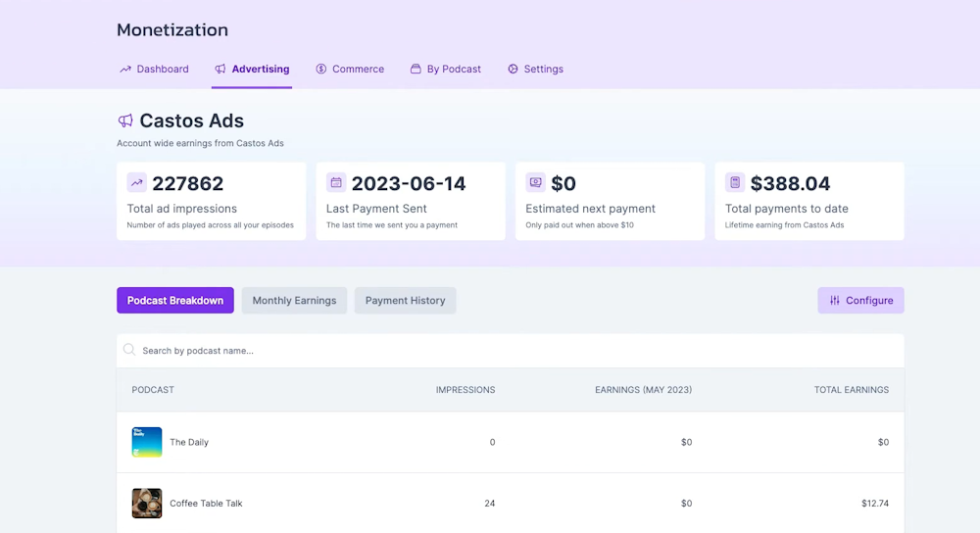The width and height of the screenshot is (980, 533).
Task: Click the Dashboard trend arrow icon
Action: pyautogui.click(x=125, y=69)
